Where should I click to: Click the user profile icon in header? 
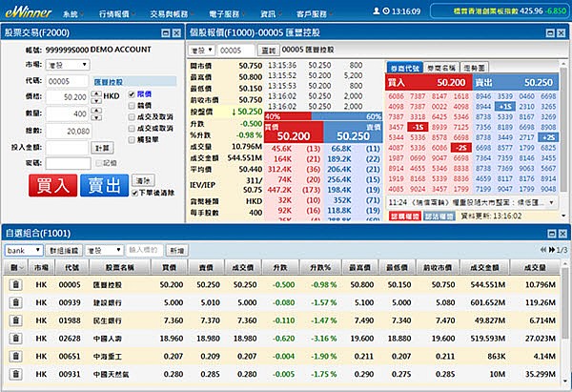point(377,11)
